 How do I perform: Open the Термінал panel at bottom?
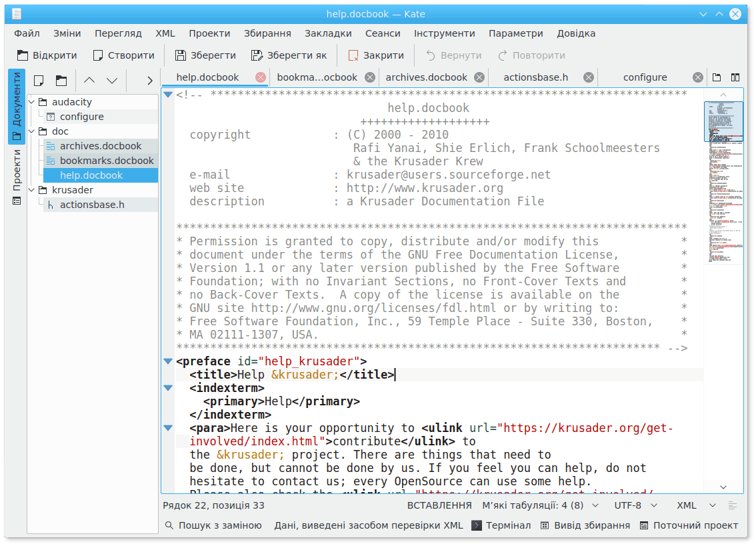(501, 525)
